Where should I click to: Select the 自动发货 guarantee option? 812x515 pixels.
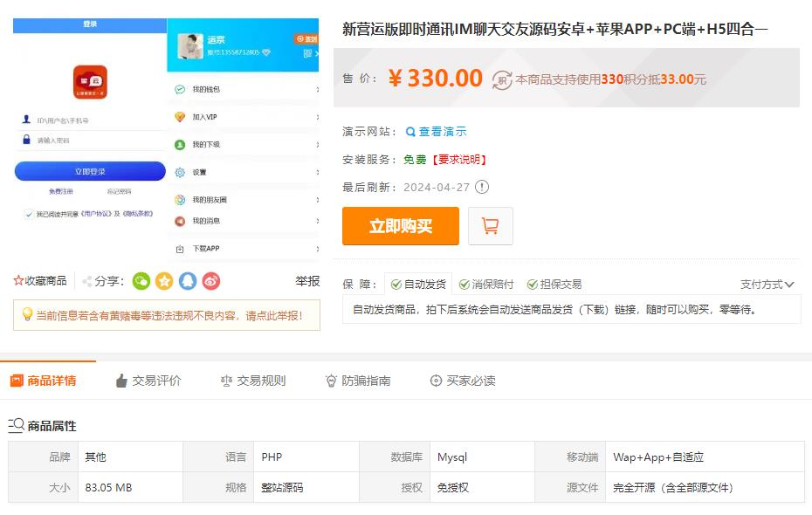[418, 285]
